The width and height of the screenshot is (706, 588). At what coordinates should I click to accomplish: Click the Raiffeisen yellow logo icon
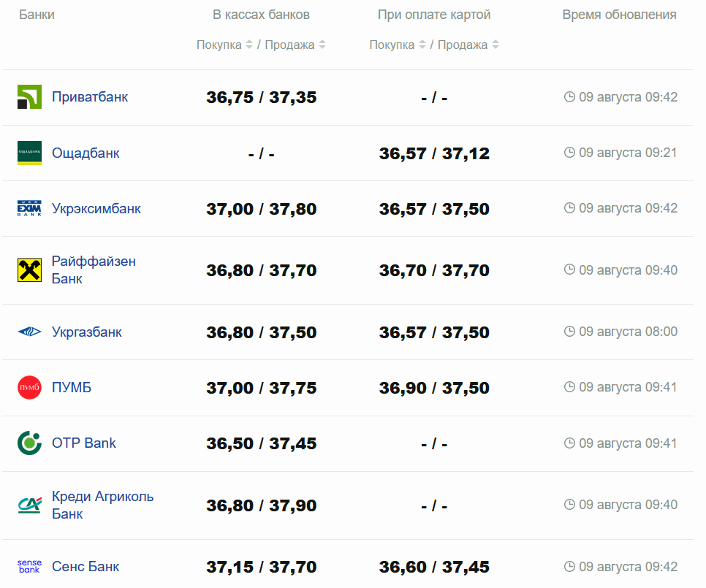(x=29, y=270)
